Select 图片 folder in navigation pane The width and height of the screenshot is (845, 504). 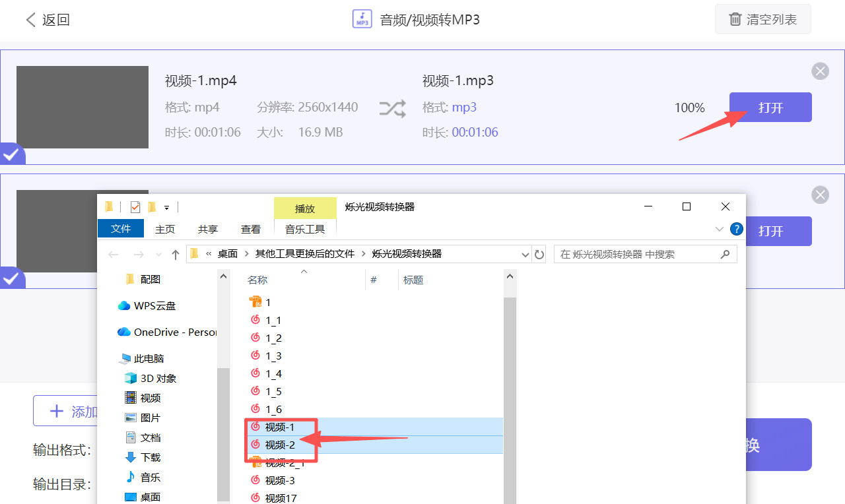(143, 418)
